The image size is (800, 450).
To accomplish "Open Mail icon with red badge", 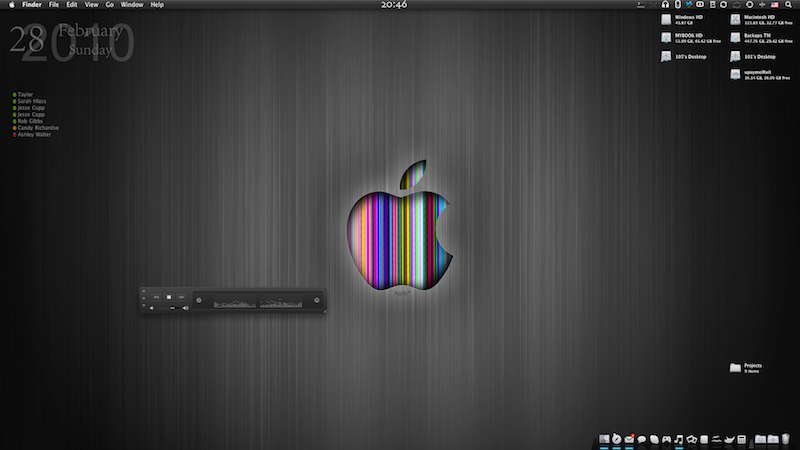I will (629, 439).
